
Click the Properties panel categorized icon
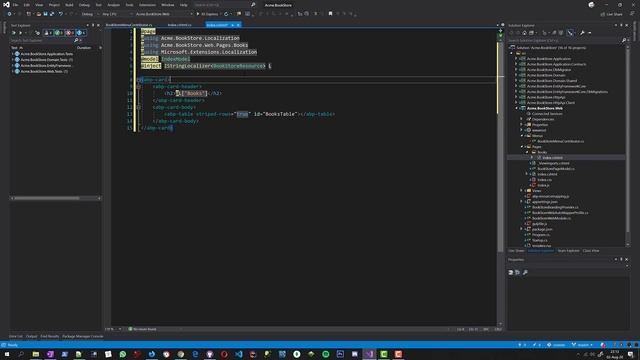[x=511, y=272]
